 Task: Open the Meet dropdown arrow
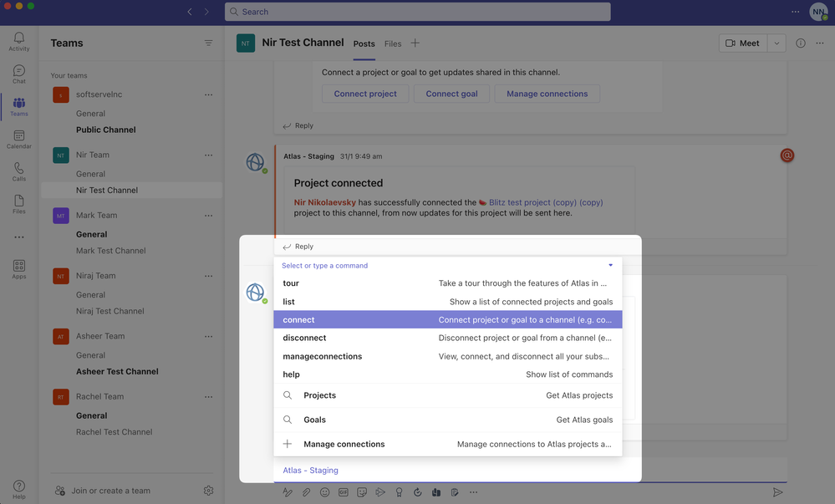point(777,43)
